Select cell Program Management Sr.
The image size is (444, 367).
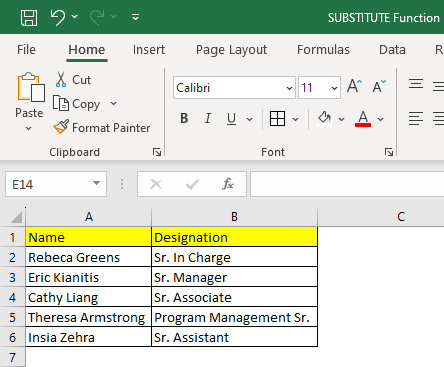pos(234,317)
